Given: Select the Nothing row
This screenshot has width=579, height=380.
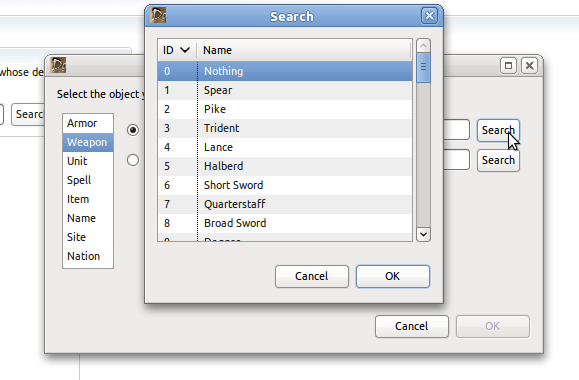Looking at the screenshot, I should point(285,71).
